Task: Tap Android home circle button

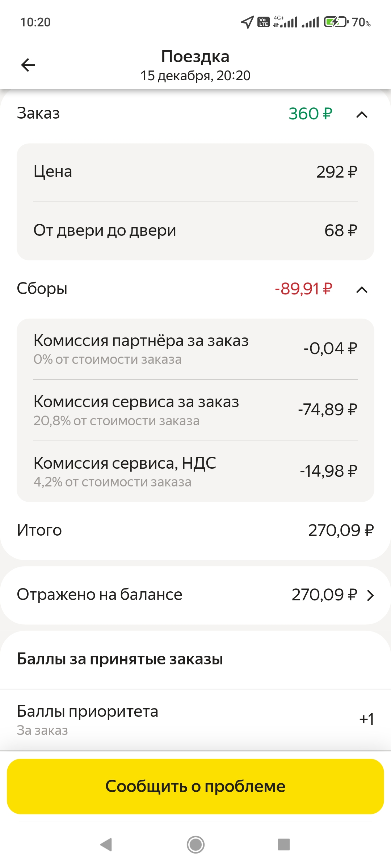Action: (195, 844)
